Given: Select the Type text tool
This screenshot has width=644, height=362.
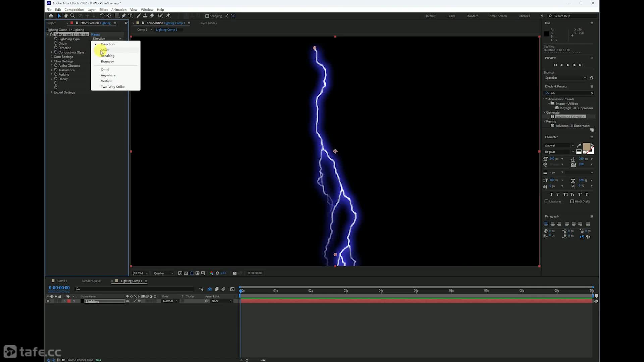Looking at the screenshot, I should [130, 16].
